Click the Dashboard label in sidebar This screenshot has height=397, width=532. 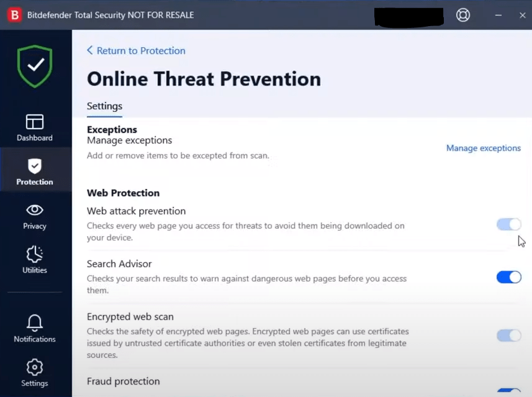pos(35,138)
